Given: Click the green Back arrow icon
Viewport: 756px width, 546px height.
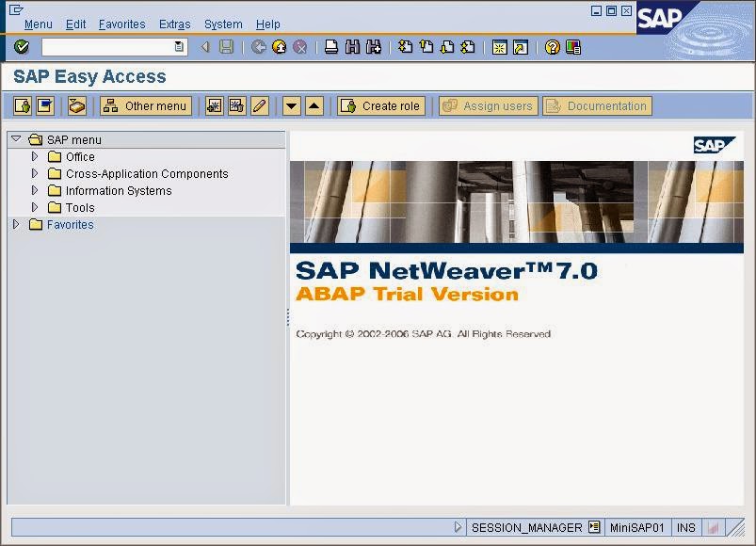Looking at the screenshot, I should point(259,47).
